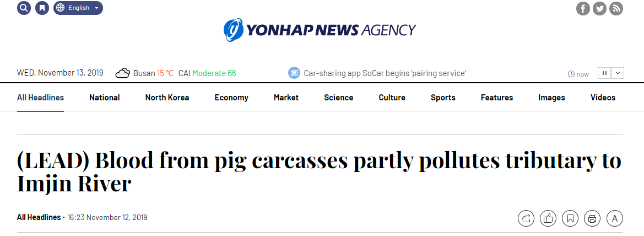The image size is (644, 236).
Task: Open Yonhap's Twitter page icon
Action: [x=599, y=9]
